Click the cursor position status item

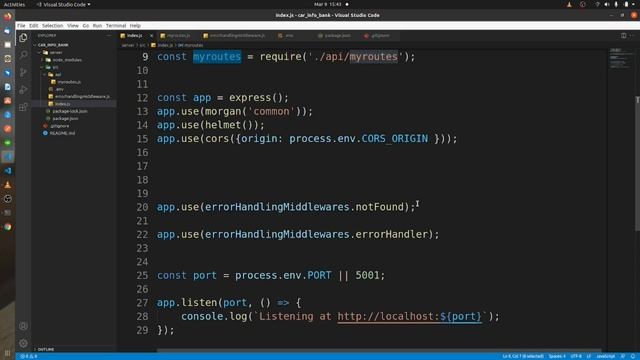click(x=523, y=356)
